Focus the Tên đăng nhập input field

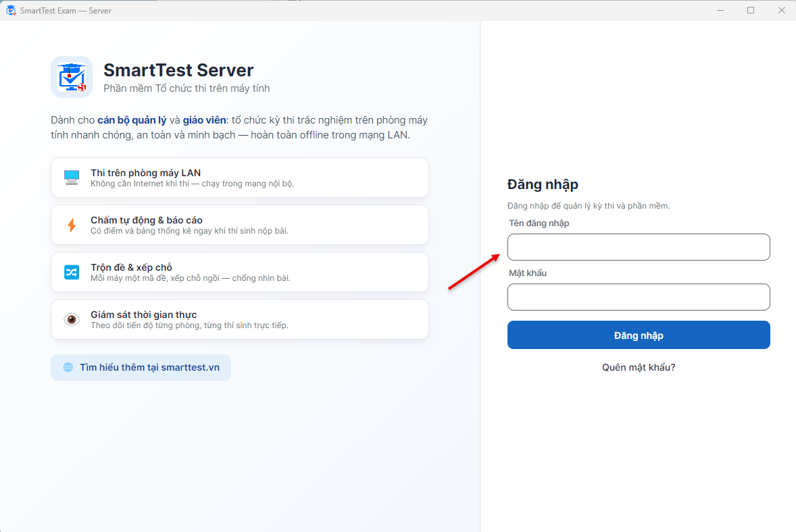coord(639,247)
